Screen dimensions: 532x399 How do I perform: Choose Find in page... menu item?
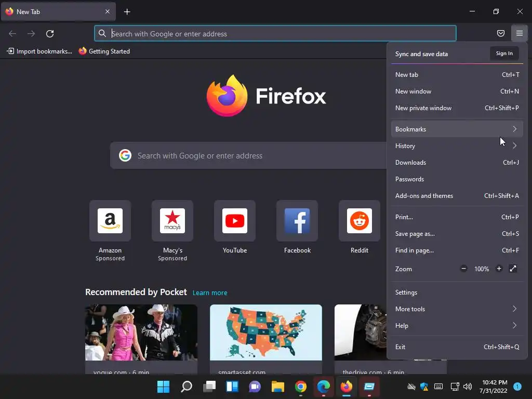(x=457, y=250)
